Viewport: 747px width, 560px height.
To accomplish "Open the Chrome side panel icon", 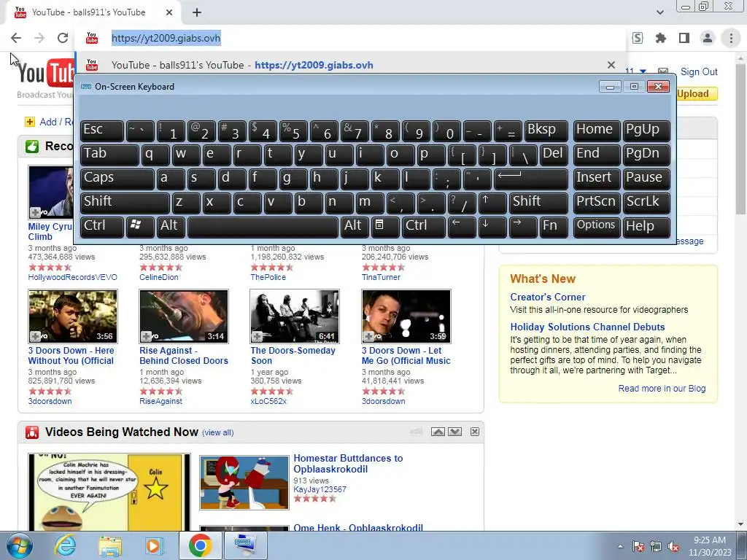I will click(684, 38).
